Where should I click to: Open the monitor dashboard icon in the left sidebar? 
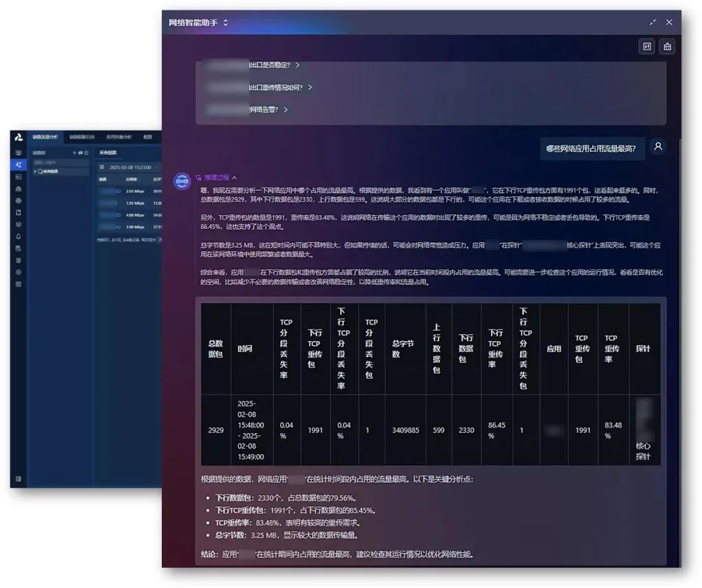[18, 153]
